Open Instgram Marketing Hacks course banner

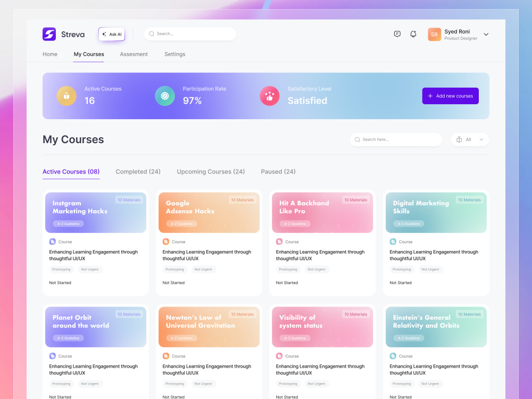point(96,213)
